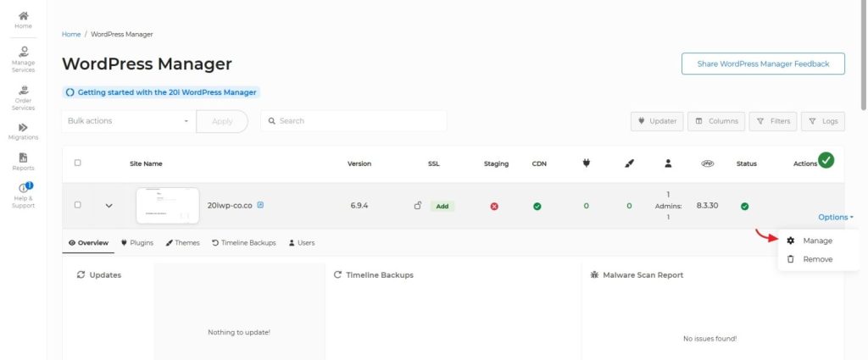Click the magnifier icon in the search box
The image size is (868, 360).
(x=272, y=120)
